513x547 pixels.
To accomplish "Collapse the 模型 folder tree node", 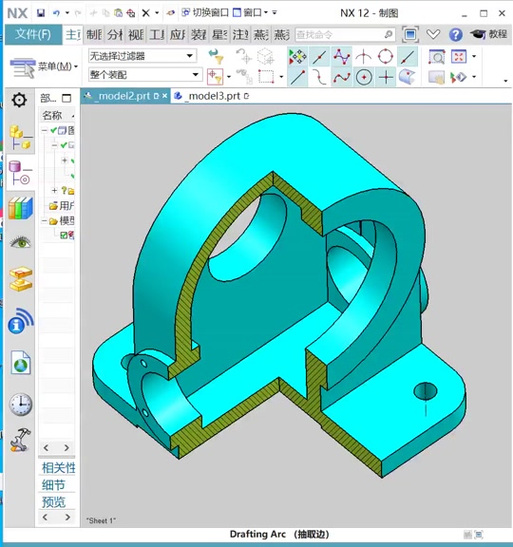I will pos(44,221).
